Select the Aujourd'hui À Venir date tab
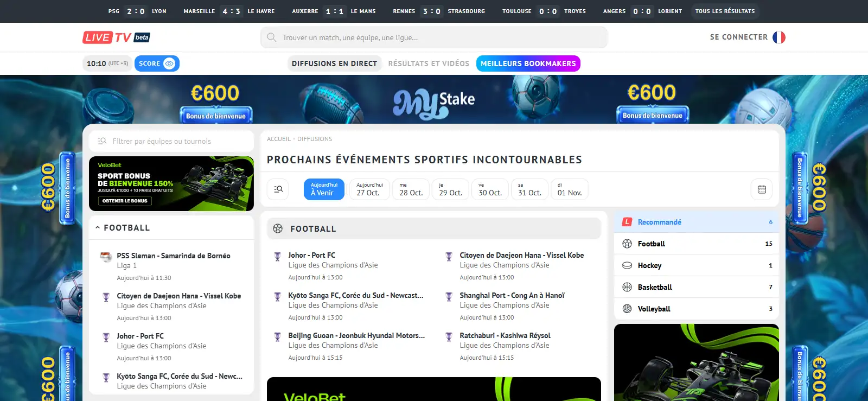The height and width of the screenshot is (401, 868). pyautogui.click(x=324, y=189)
